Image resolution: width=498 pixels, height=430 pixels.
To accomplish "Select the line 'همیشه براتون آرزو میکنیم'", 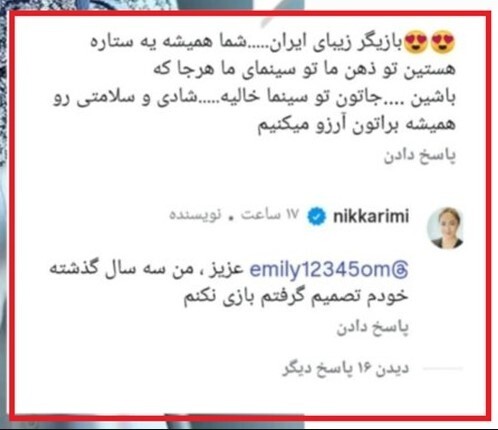I will pyautogui.click(x=356, y=124).
